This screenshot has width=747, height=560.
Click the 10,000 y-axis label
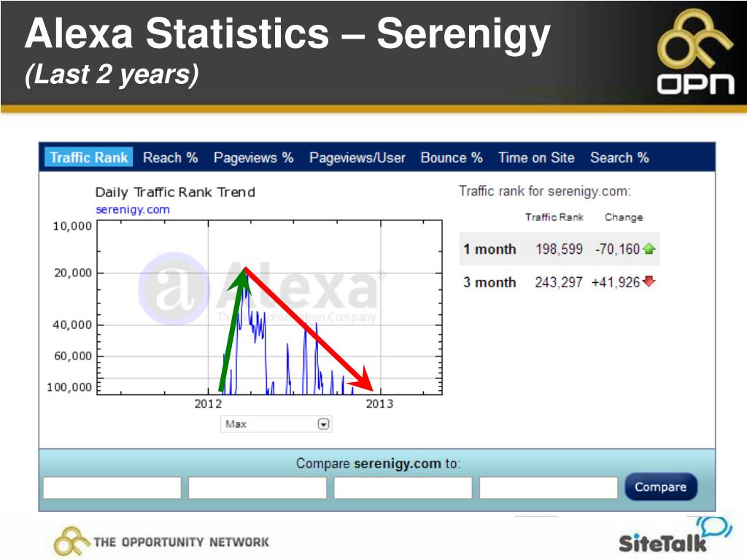(72, 226)
